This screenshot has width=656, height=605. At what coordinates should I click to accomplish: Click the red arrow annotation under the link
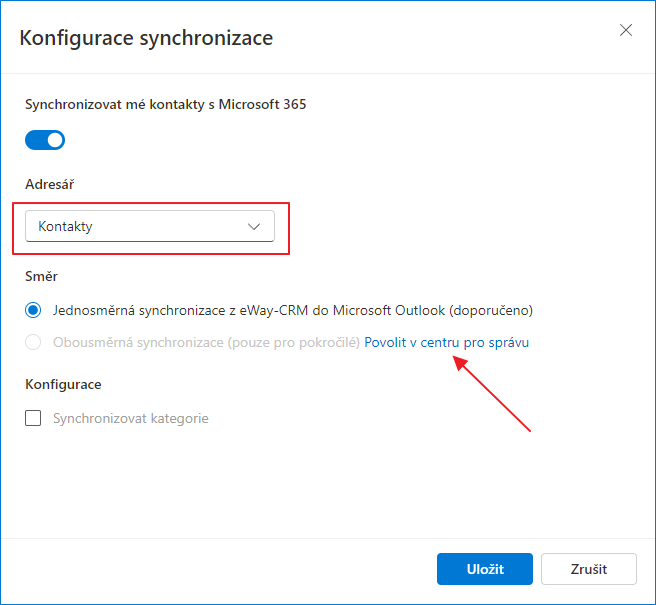point(492,393)
